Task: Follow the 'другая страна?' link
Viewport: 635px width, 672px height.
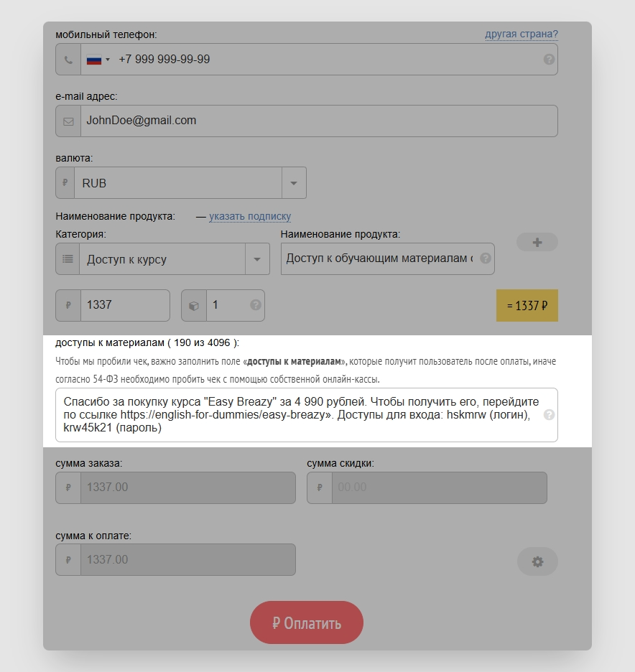Action: (x=521, y=34)
